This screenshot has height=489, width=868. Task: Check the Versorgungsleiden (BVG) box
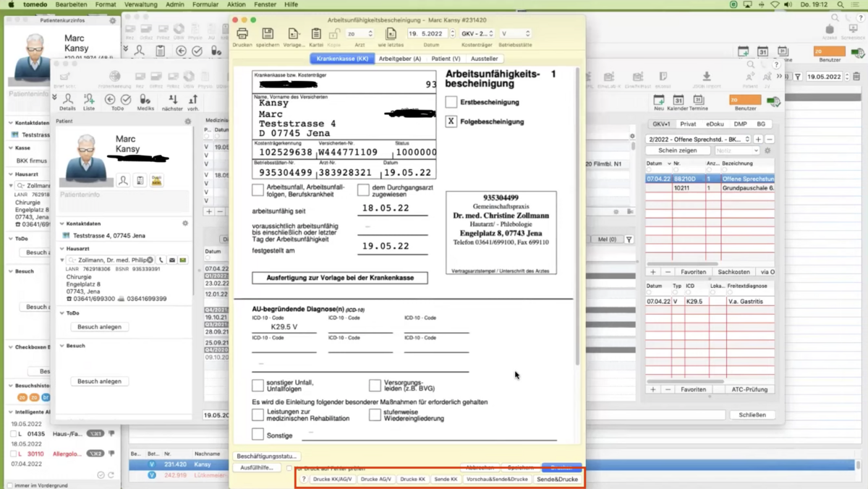375,386
